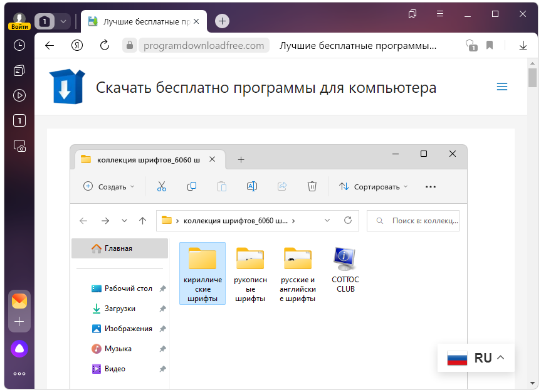Select the коллекция шрифтов Explorer tab
Viewport: 541px width, 392px height.
point(150,160)
